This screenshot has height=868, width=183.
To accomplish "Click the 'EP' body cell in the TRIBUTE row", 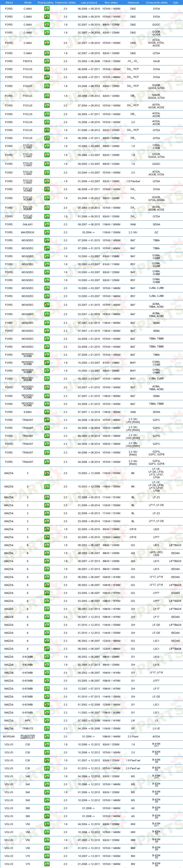I will point(133,728).
